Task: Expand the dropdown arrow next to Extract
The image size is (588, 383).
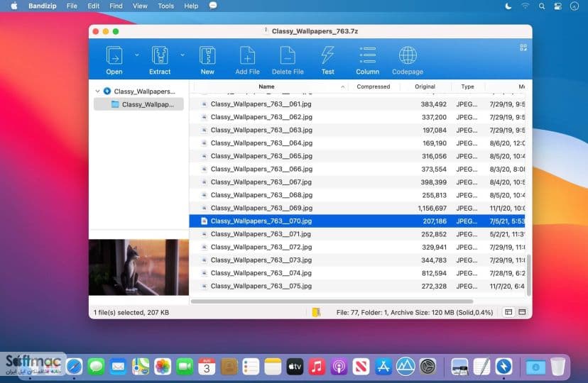Action: click(183, 55)
